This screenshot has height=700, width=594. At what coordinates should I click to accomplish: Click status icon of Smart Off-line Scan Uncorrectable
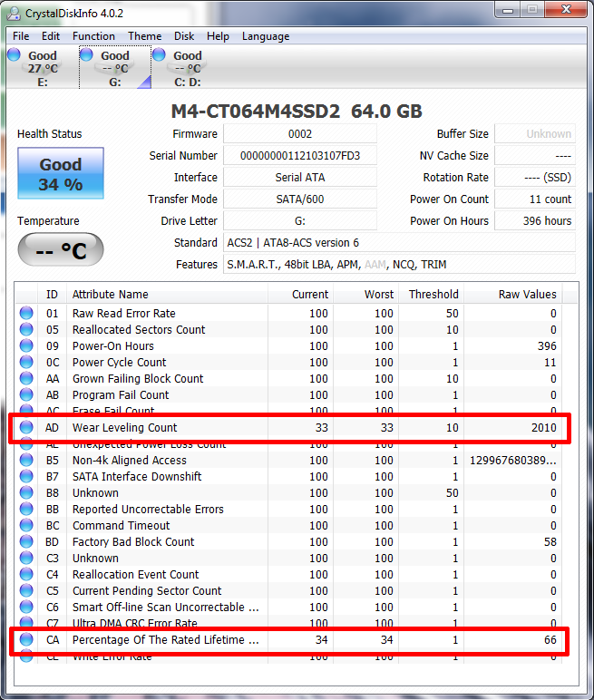tap(26, 607)
